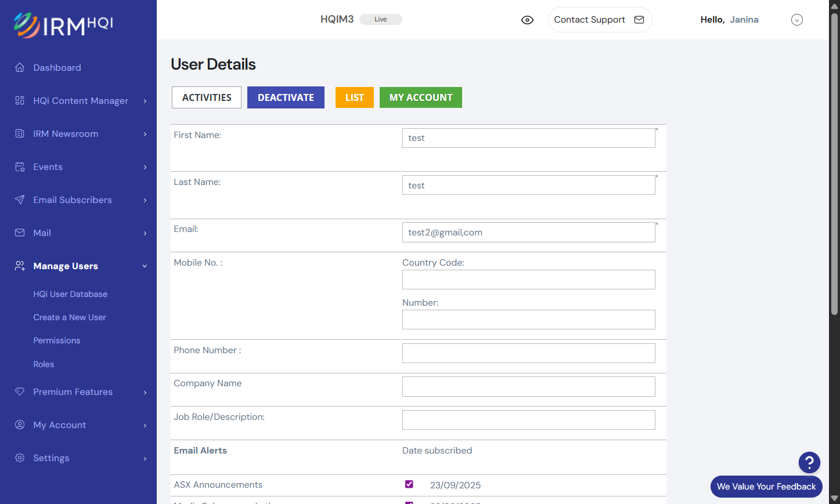The image size is (840, 504).
Task: Open the blue question mark help button
Action: coord(809,462)
